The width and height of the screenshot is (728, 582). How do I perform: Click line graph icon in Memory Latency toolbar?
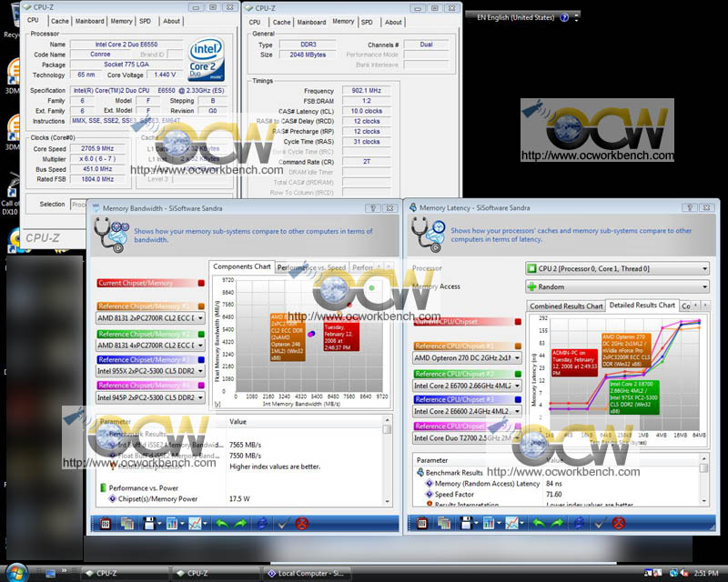click(x=511, y=524)
